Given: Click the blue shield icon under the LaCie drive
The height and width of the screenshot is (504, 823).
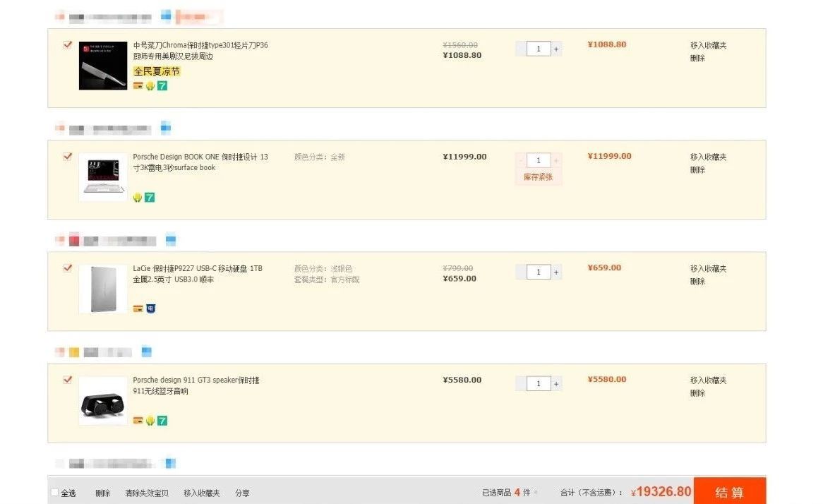Looking at the screenshot, I should tap(150, 308).
